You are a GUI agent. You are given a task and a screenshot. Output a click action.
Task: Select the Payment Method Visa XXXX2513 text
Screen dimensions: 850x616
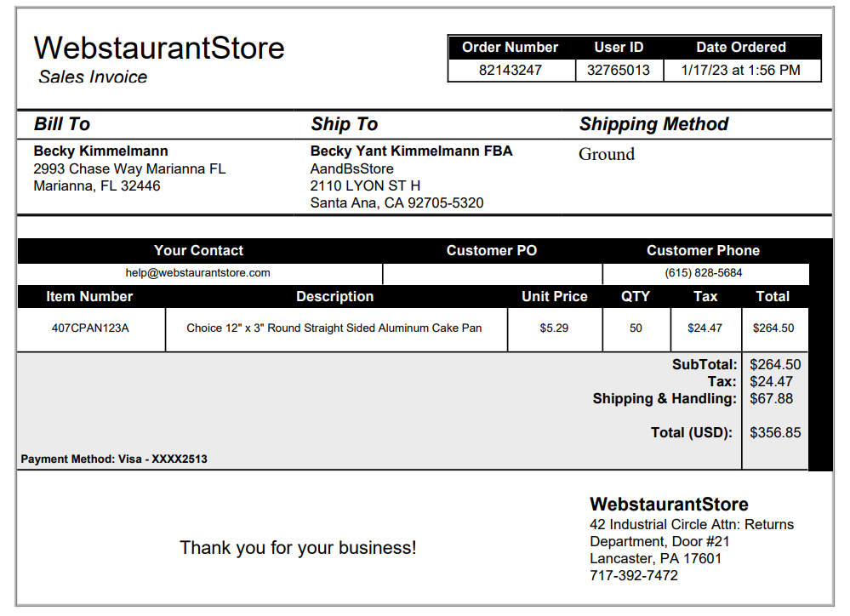(114, 459)
